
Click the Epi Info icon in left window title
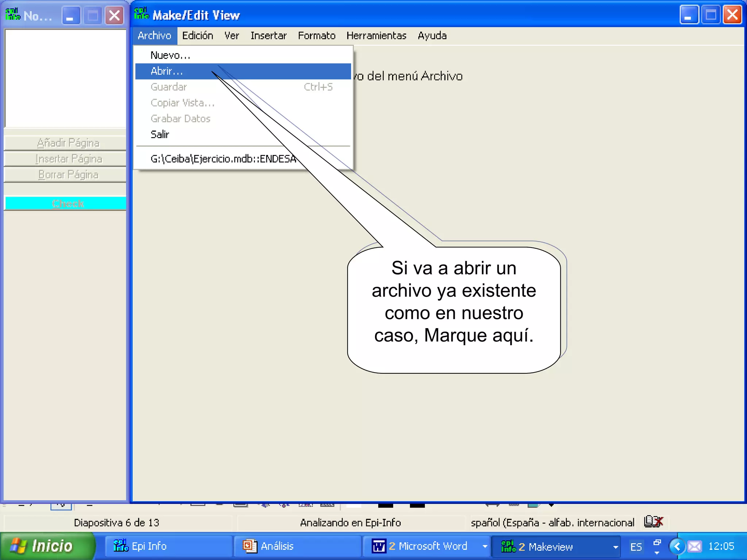(13, 14)
